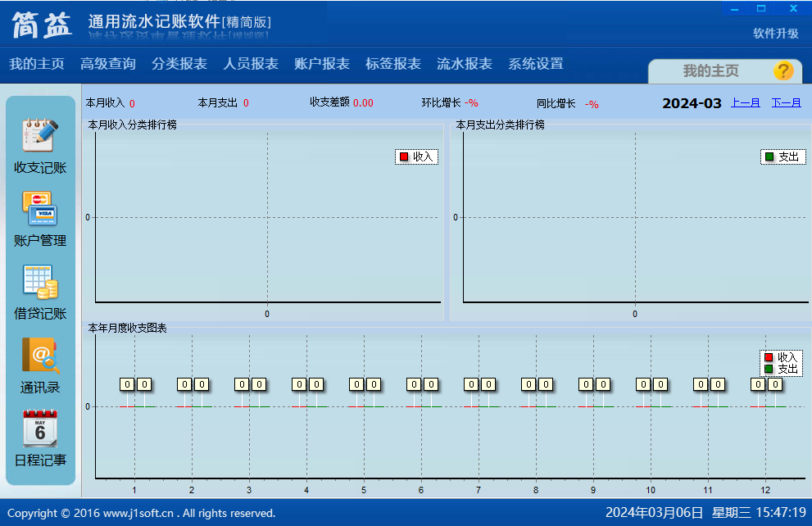
Task: Click 本月收入分类排行榜 chart title
Action: pos(132,125)
